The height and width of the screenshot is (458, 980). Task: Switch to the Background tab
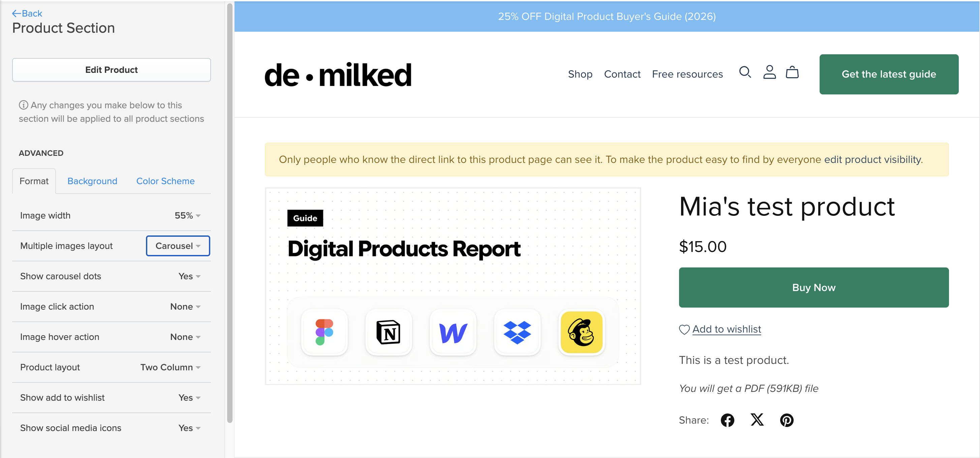[x=92, y=181]
